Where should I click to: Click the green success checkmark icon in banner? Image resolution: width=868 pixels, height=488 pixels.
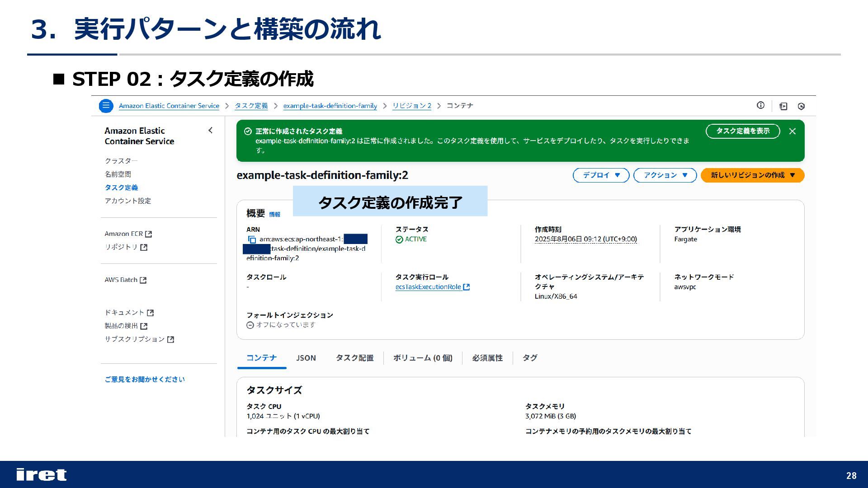click(248, 131)
